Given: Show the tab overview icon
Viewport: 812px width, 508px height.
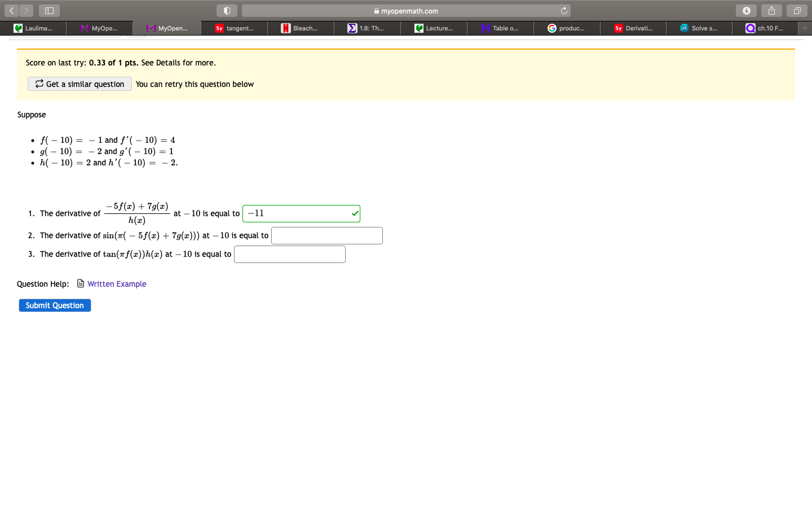Looking at the screenshot, I should [797, 11].
